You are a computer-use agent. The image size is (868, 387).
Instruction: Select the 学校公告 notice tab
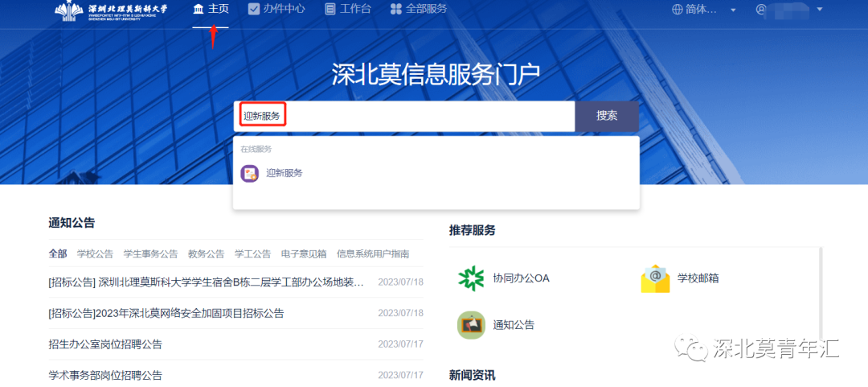click(x=95, y=253)
